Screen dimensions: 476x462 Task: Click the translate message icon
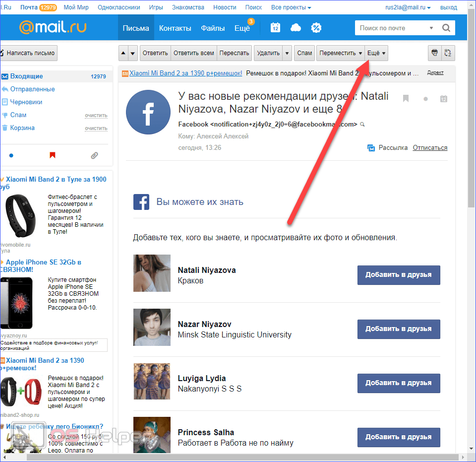448,53
